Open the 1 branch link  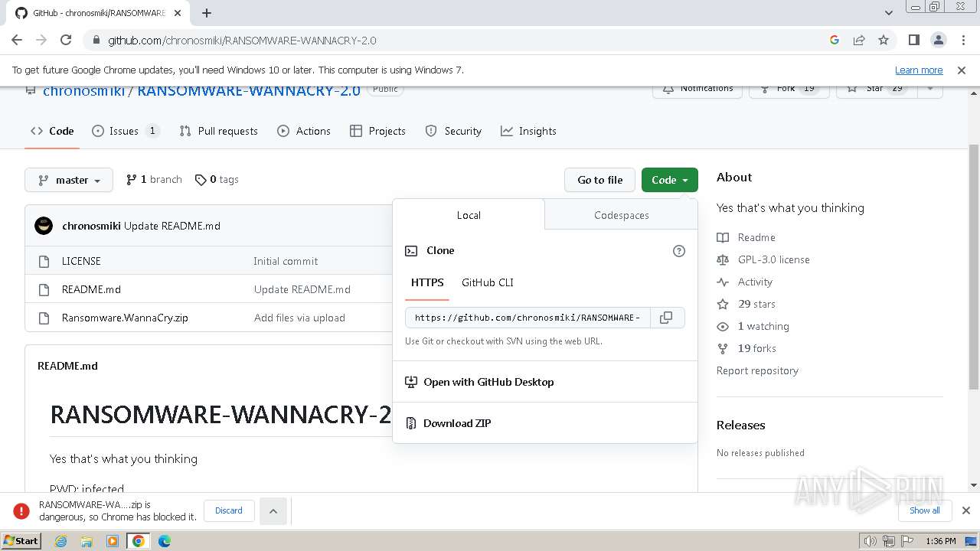pos(154,179)
